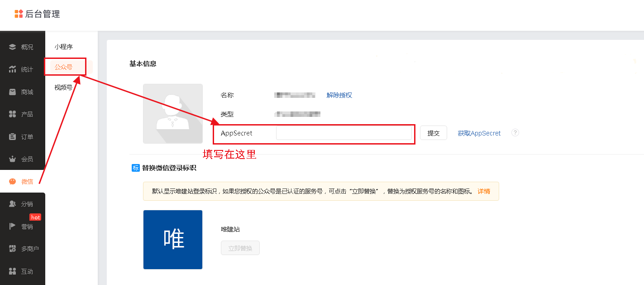Click the 多商户 sidebar label
644x285 pixels.
[30, 249]
